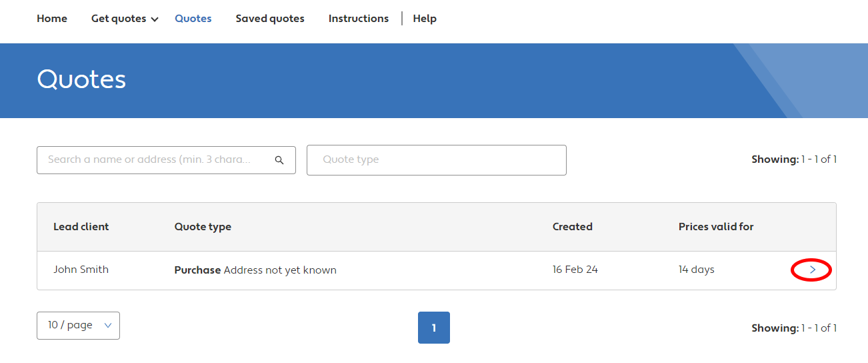
Task: Go to the Home page
Action: tap(52, 19)
